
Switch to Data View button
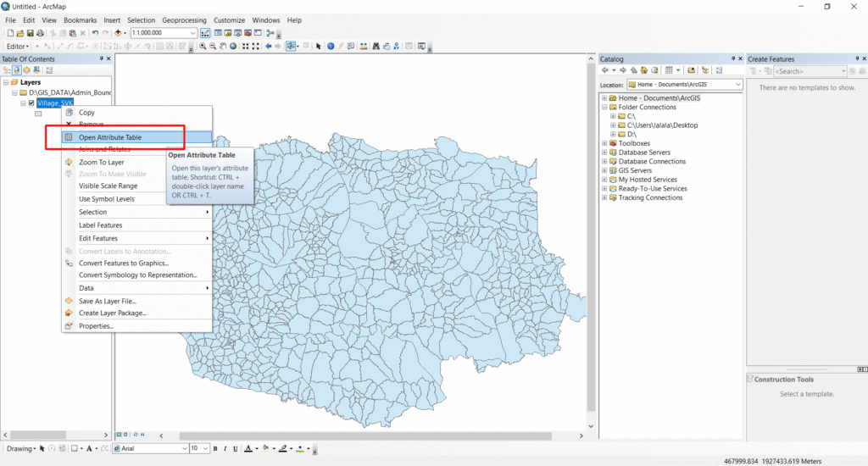pos(119,435)
